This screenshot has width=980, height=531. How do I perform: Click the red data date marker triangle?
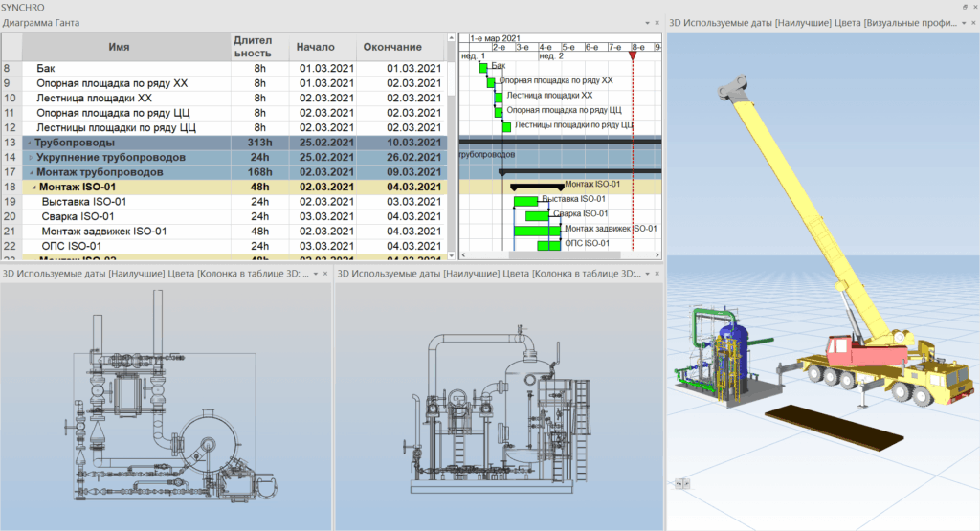633,56
